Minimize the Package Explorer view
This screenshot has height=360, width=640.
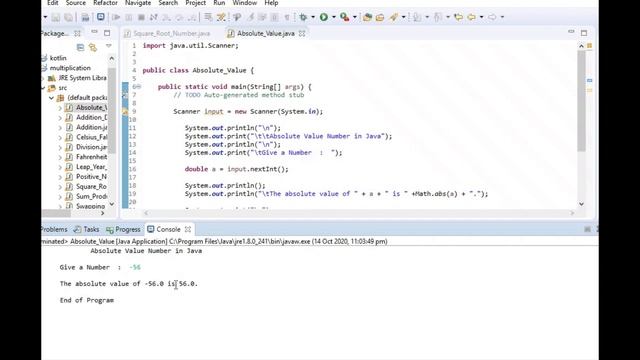click(94, 32)
